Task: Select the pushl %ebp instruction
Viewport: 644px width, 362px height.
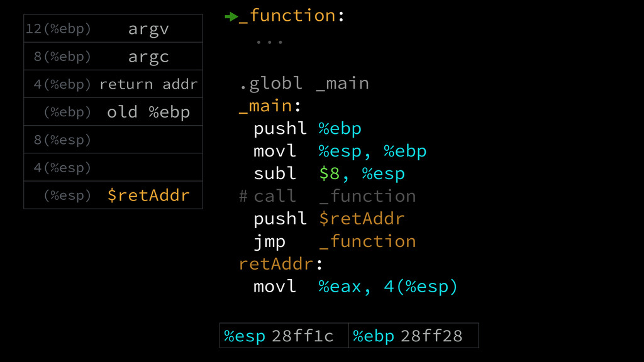Action: point(307,129)
